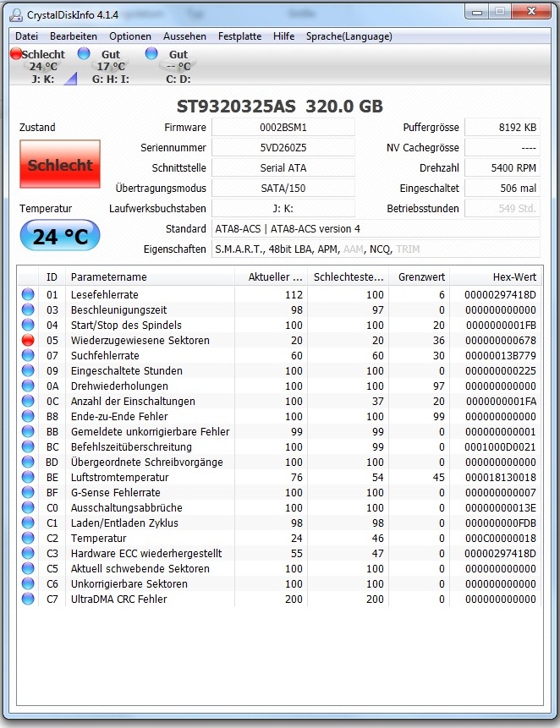
Task: Click the Standard field ATA8-ACS
Action: pos(376,228)
